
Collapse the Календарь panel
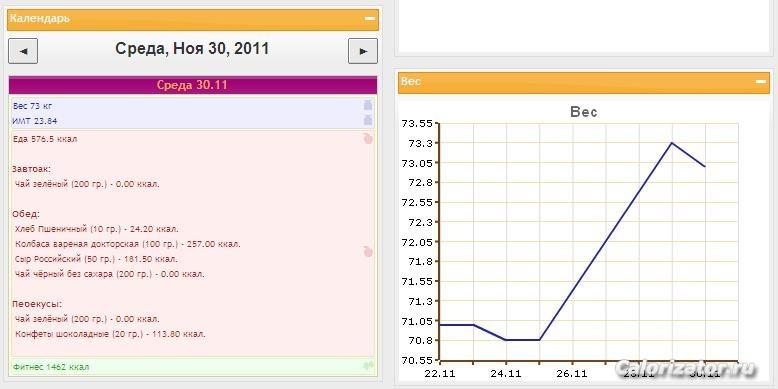point(370,19)
